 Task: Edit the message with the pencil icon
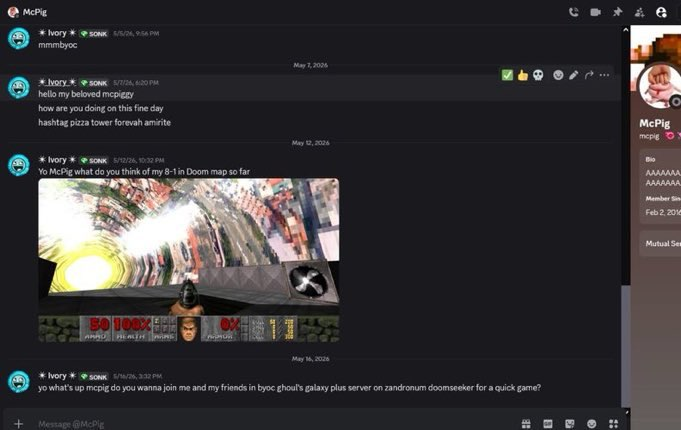(574, 75)
